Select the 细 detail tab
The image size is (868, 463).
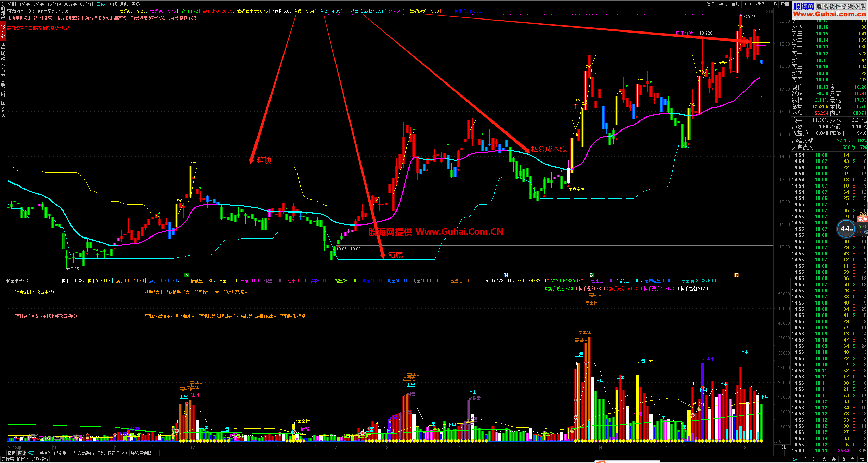pos(815,459)
